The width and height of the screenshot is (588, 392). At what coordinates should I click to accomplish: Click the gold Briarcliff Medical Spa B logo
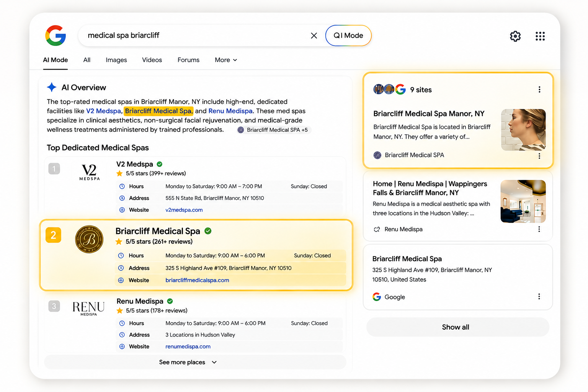tap(89, 239)
